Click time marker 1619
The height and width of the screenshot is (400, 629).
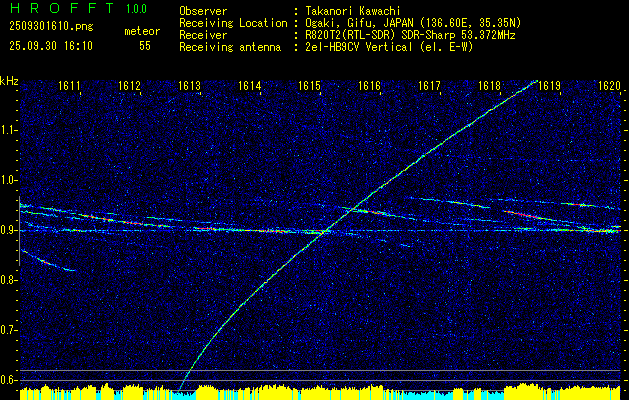pos(549,85)
